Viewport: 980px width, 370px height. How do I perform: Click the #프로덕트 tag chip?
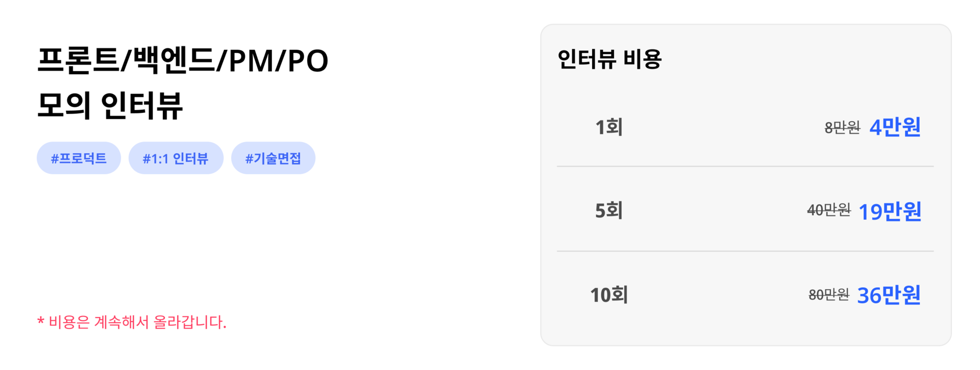[79, 158]
